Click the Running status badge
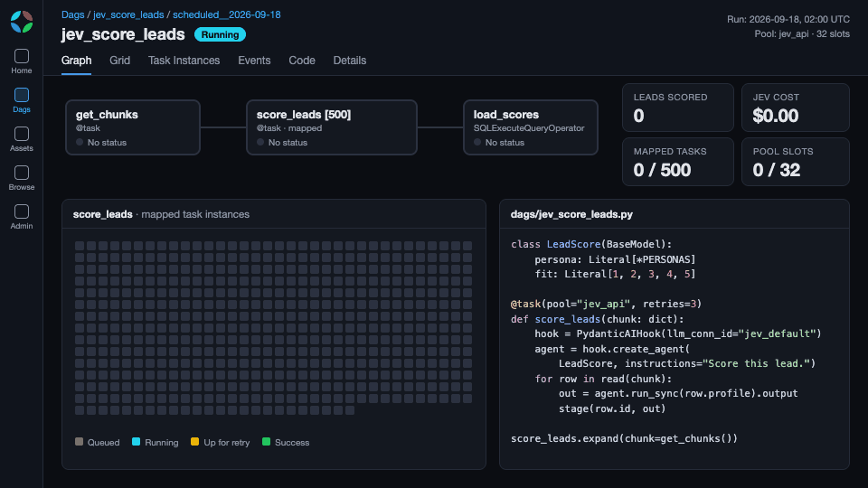 pos(220,34)
